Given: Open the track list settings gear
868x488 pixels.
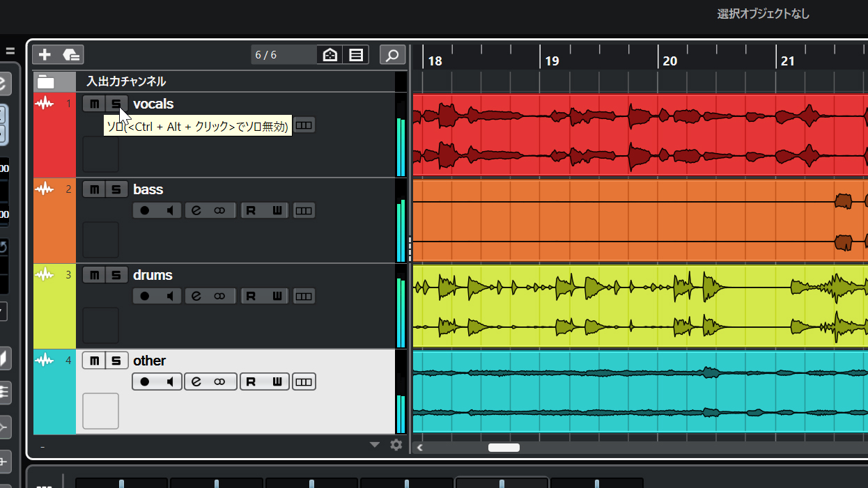Looking at the screenshot, I should [396, 445].
